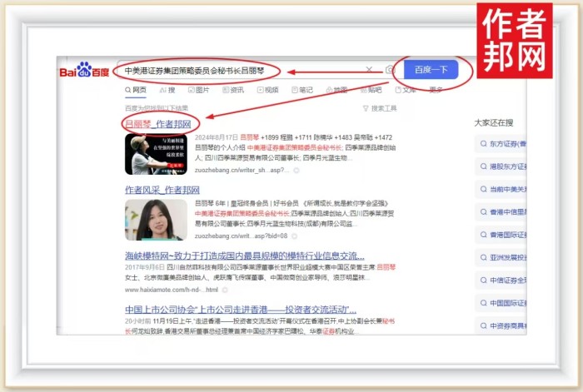The image size is (583, 392).
Task: Open camera image search icon
Action: [x=389, y=71]
